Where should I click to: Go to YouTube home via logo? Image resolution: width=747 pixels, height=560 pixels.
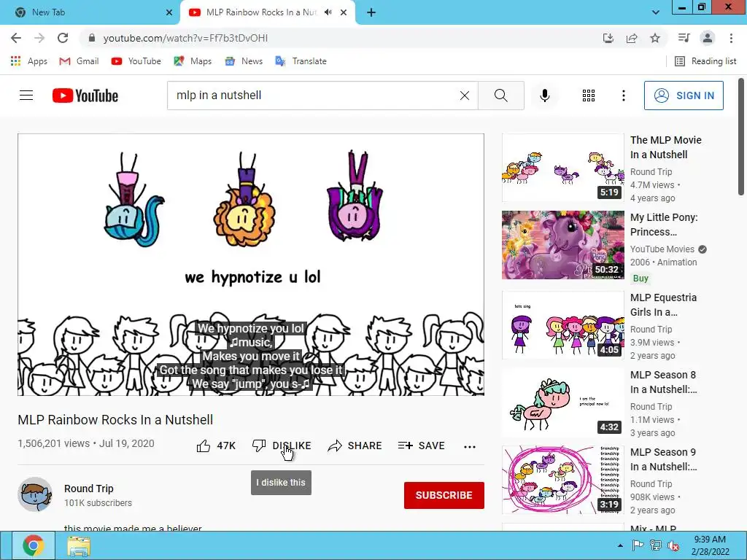coord(85,96)
